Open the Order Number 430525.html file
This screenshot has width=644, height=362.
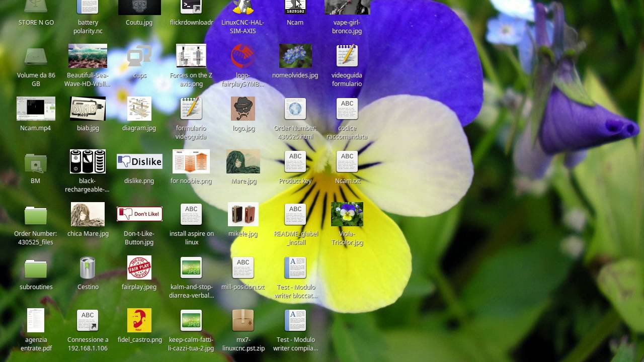coord(295,109)
